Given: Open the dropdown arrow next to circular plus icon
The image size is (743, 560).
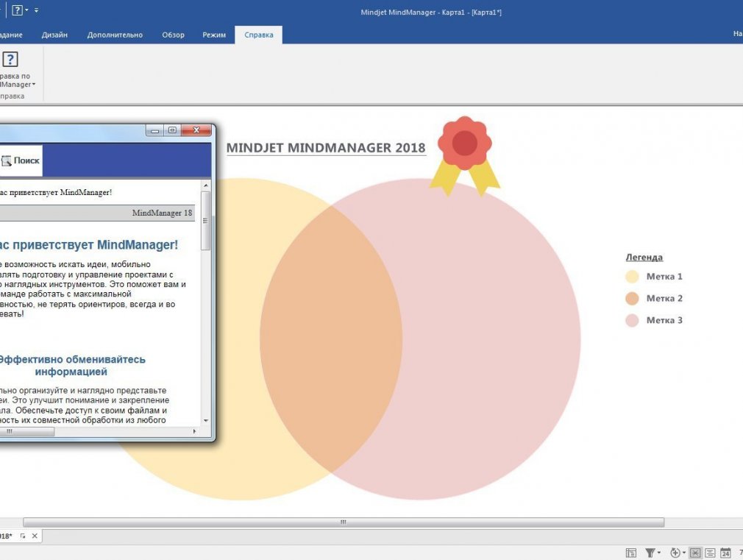Looking at the screenshot, I should point(683,553).
